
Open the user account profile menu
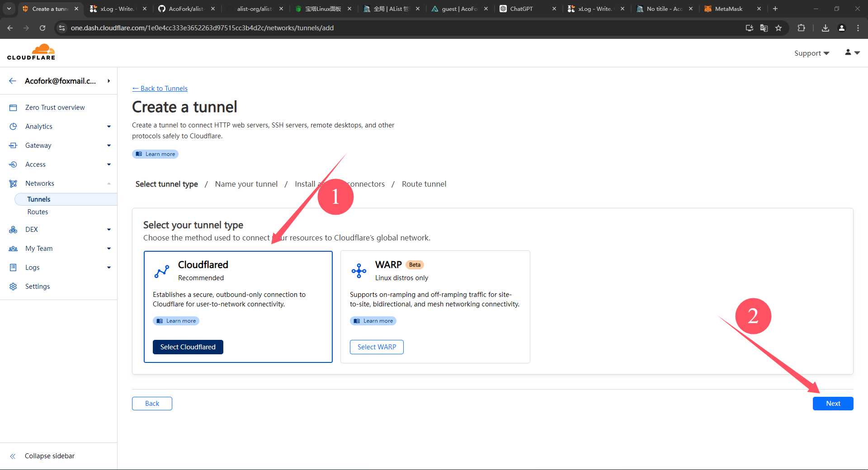click(x=852, y=53)
